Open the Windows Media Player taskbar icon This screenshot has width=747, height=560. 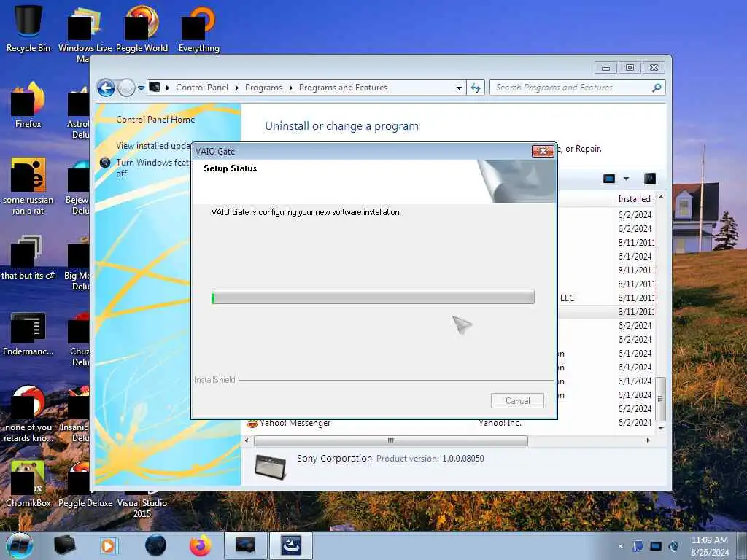click(108, 545)
